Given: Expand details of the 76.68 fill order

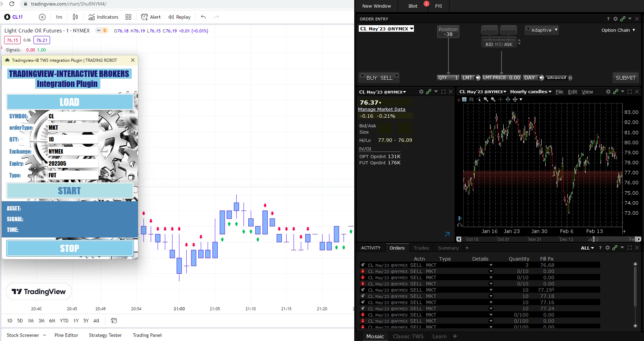Looking at the screenshot, I should (x=491, y=265).
